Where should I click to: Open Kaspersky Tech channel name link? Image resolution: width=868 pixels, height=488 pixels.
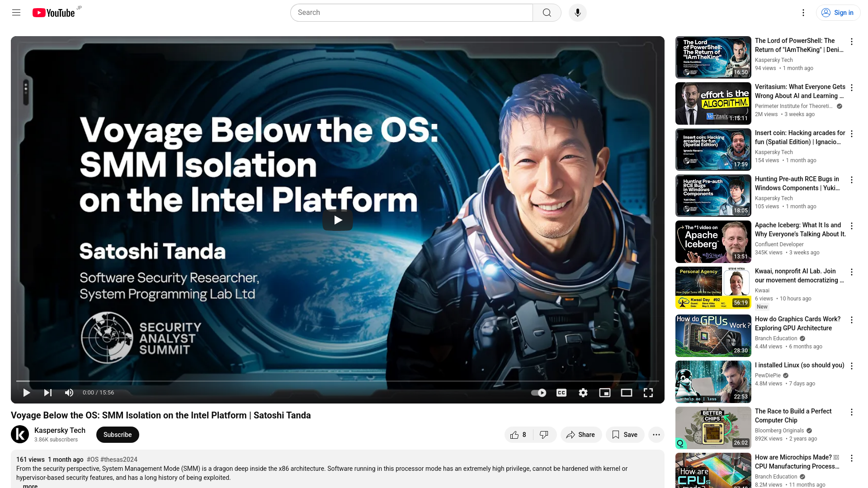tap(60, 431)
